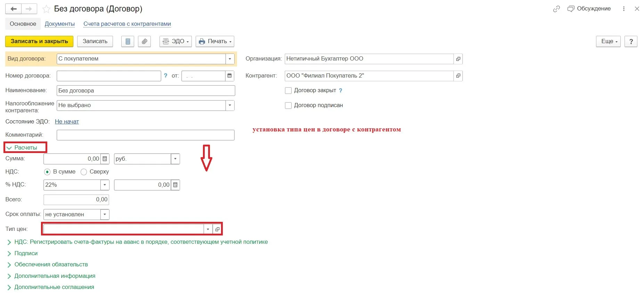644x298 pixels.
Task: Check the Договор закрыт checkbox
Action: 288,91
